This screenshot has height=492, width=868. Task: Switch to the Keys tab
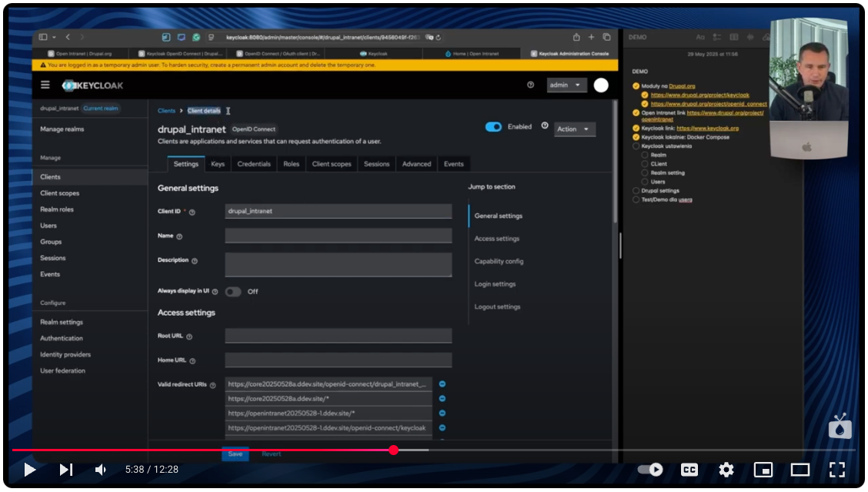(x=218, y=164)
